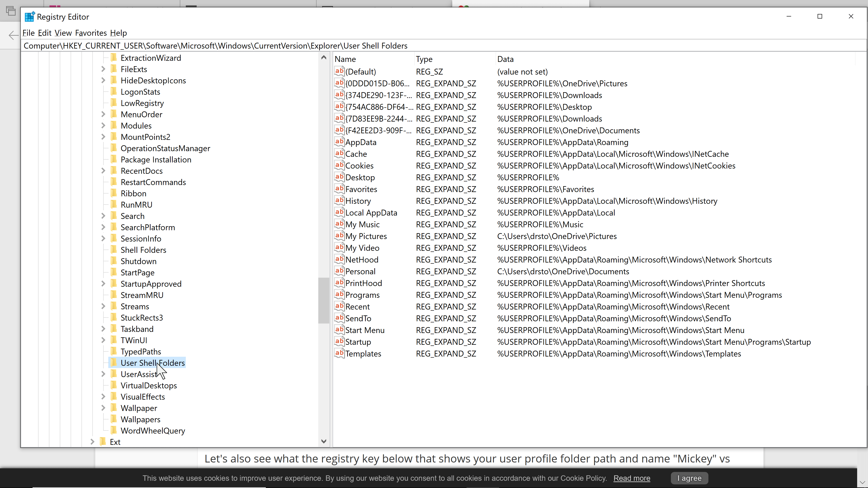Click the folder icon next to Ext
This screenshot has width=868, height=488.
tap(103, 441)
